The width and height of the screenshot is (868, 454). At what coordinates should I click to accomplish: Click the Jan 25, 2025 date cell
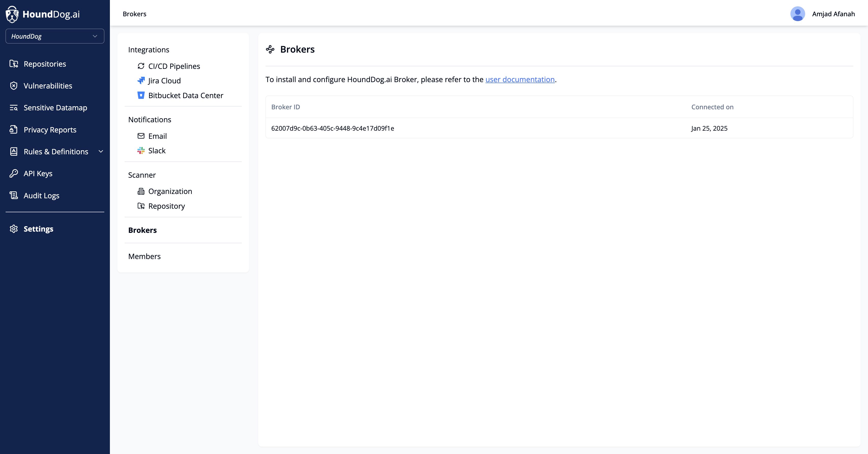coord(709,128)
